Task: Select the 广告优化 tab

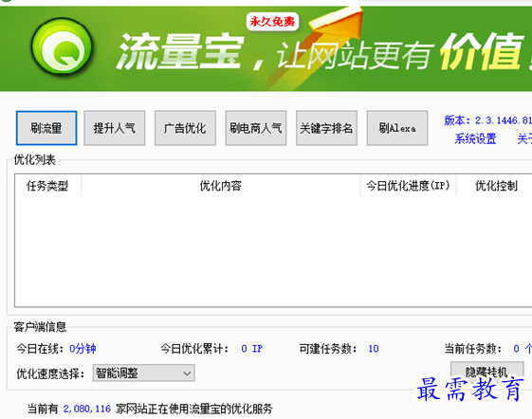Action: (185, 128)
